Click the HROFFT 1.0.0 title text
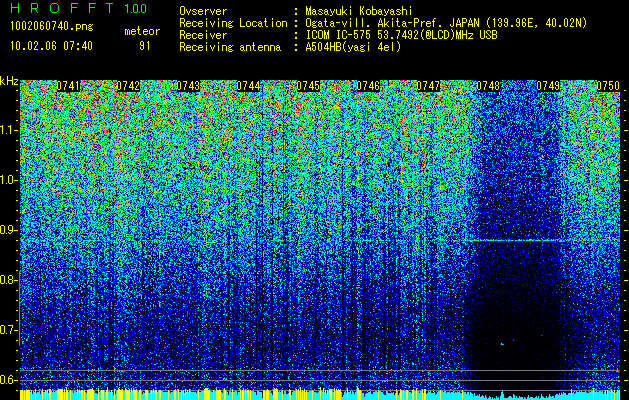The width and height of the screenshot is (629, 400). pos(79,8)
